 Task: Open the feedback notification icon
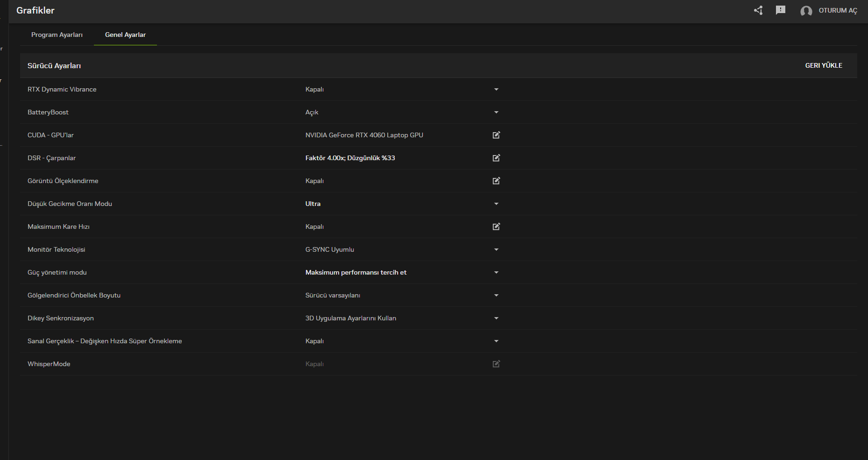click(780, 10)
